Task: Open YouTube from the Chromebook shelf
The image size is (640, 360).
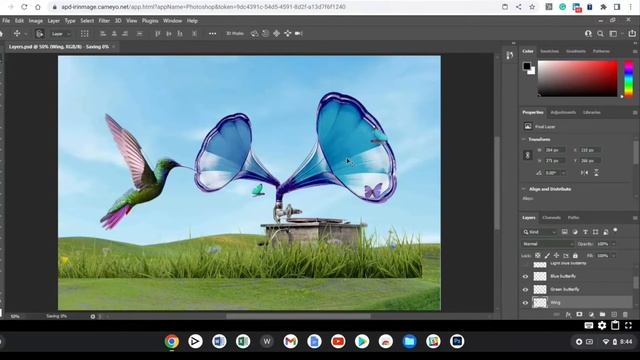Action: tap(338, 341)
